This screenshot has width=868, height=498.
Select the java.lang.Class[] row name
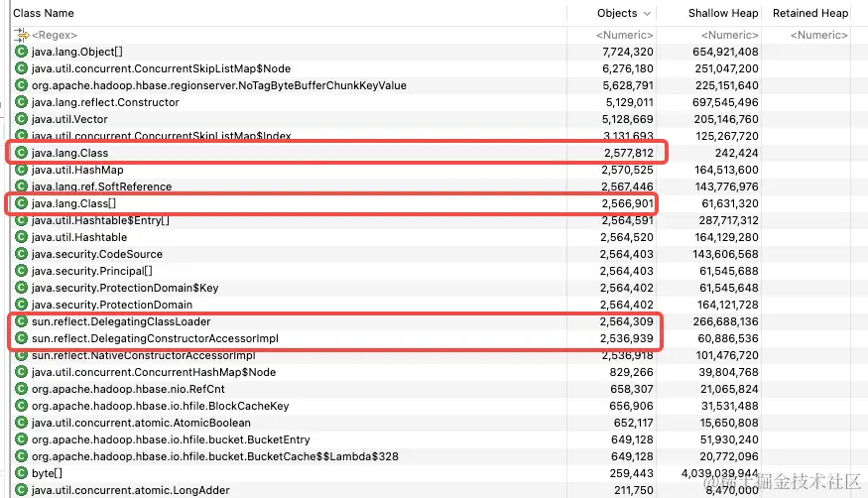tap(73, 203)
